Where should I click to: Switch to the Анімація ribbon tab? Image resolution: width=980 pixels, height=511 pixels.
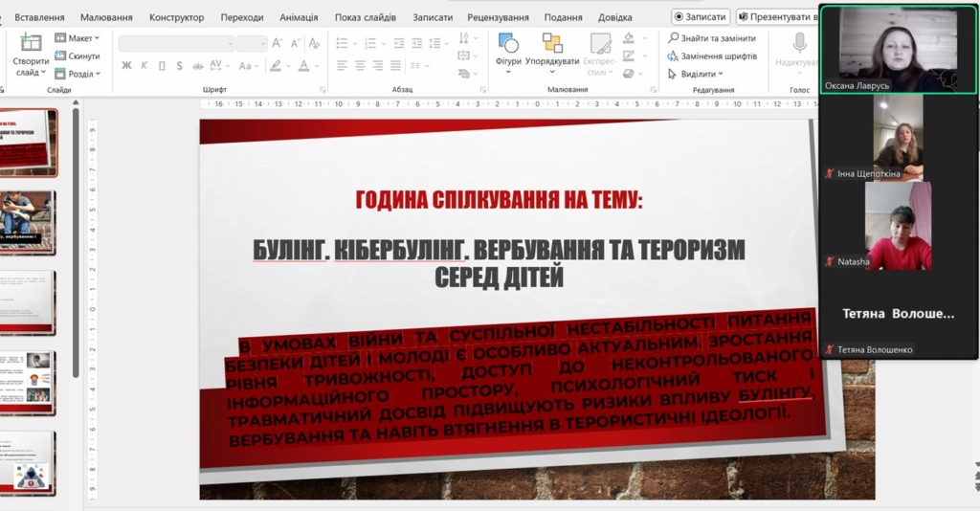point(299,17)
